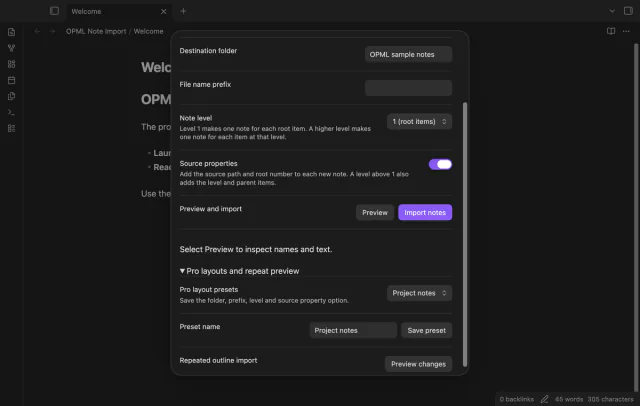Click 'Select Preview to inspect names' text
Viewport: 640px width, 406px height.
tap(256, 249)
